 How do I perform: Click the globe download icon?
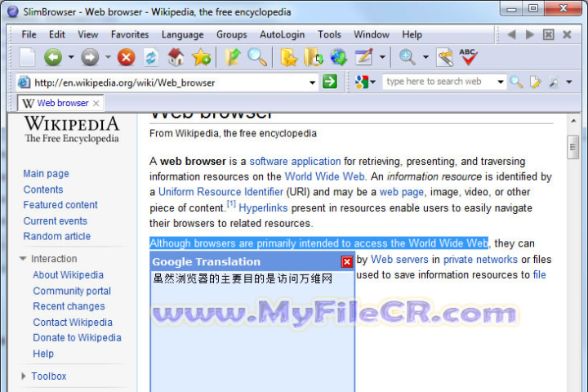click(339, 57)
